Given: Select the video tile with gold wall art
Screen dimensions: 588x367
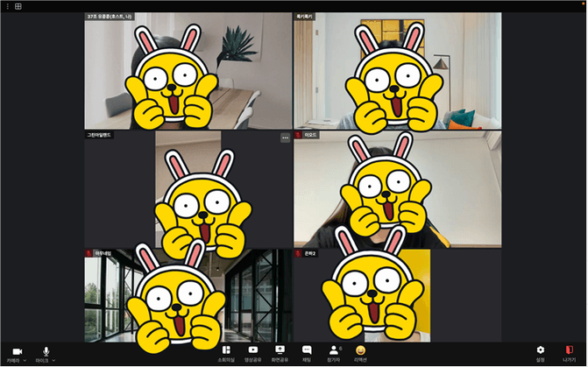Looking at the screenshot, I should click(398, 71).
